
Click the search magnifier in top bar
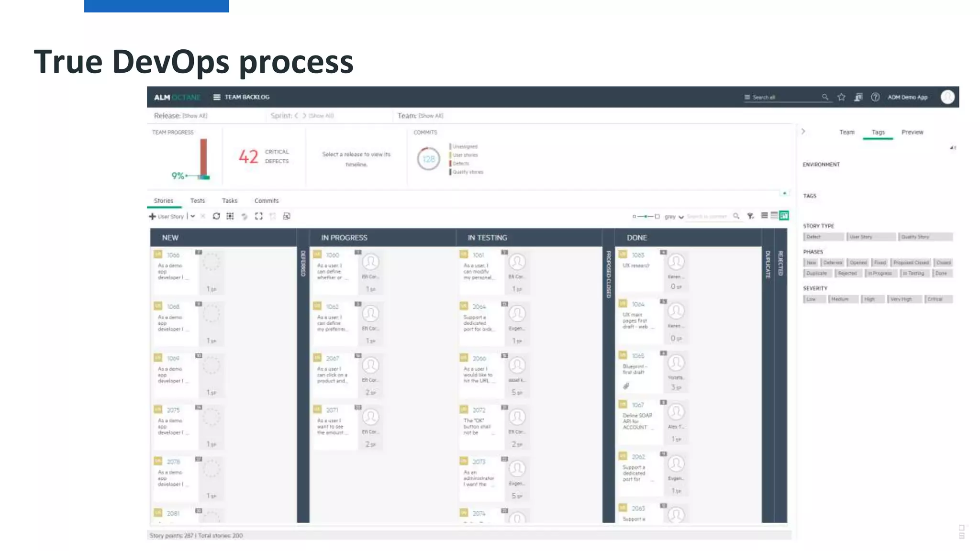click(x=825, y=97)
